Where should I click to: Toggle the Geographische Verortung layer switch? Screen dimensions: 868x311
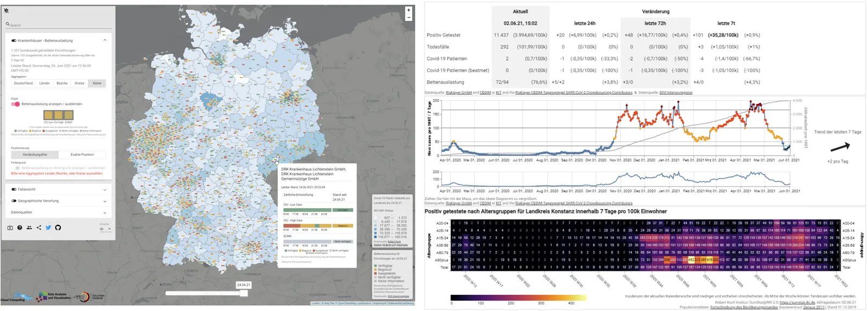click(14, 201)
